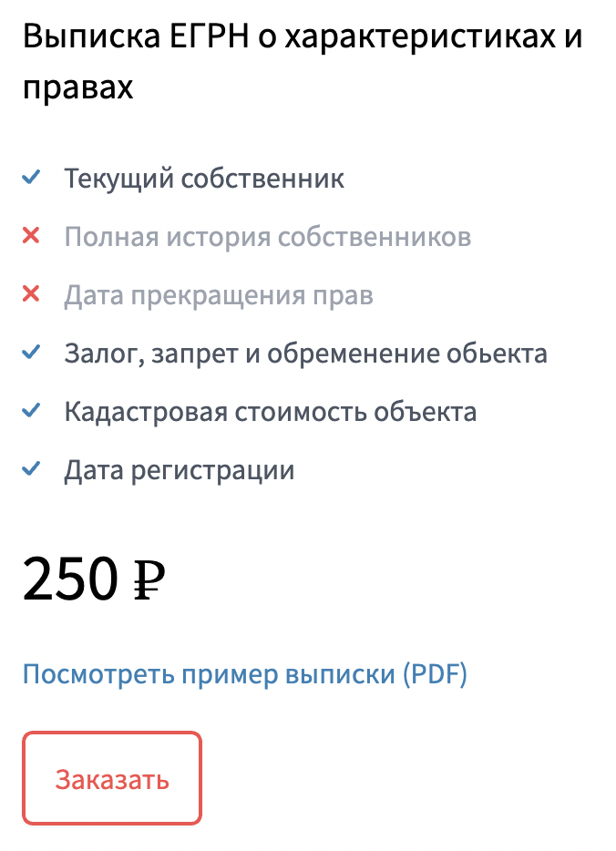The height and width of the screenshot is (851, 616).
Task: Select the Текущий собственник feature text
Action: (204, 178)
